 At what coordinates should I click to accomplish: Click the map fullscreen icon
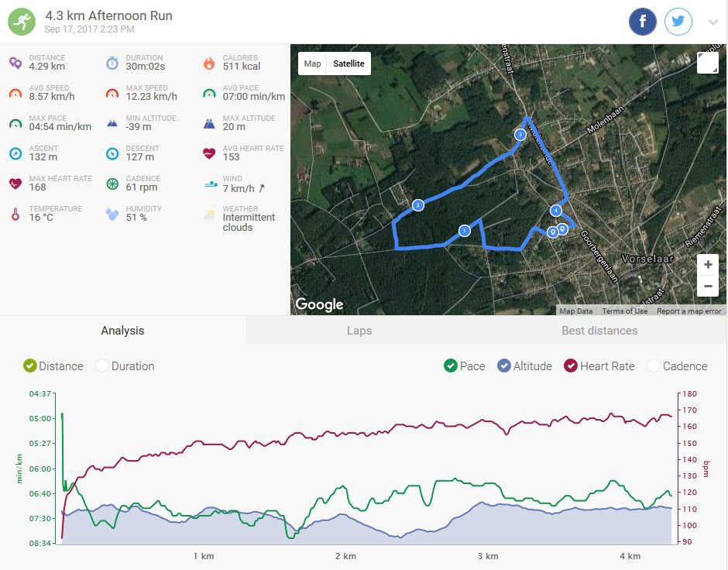707,63
